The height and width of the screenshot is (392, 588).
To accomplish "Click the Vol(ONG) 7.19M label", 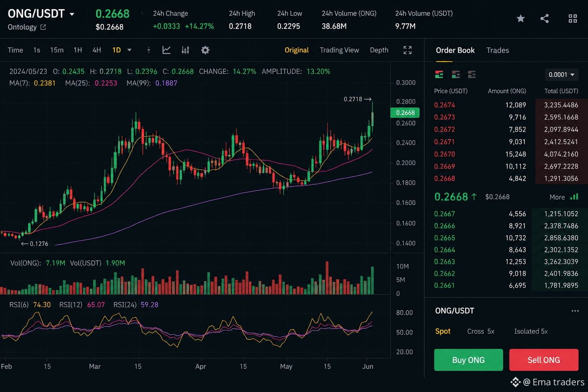I will tap(38, 263).
